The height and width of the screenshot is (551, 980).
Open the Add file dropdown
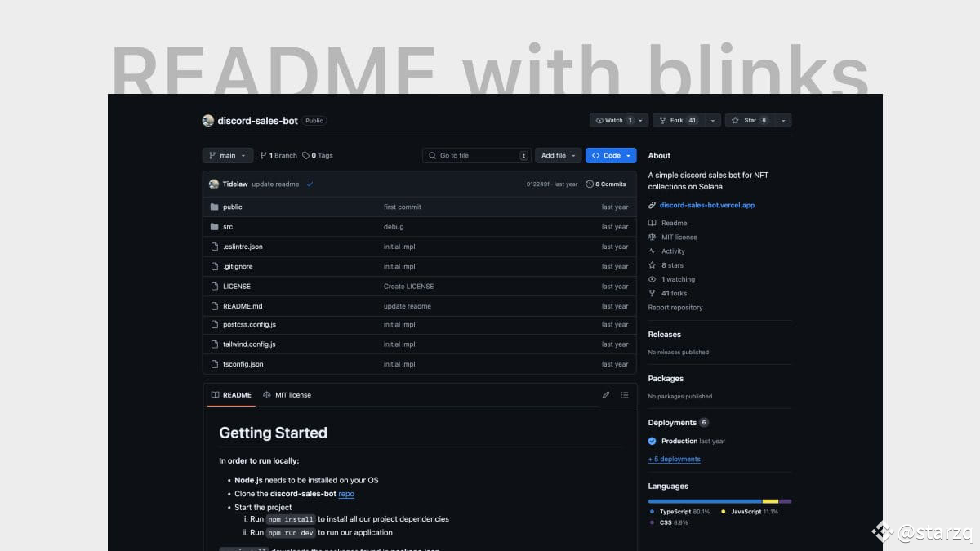coord(559,155)
